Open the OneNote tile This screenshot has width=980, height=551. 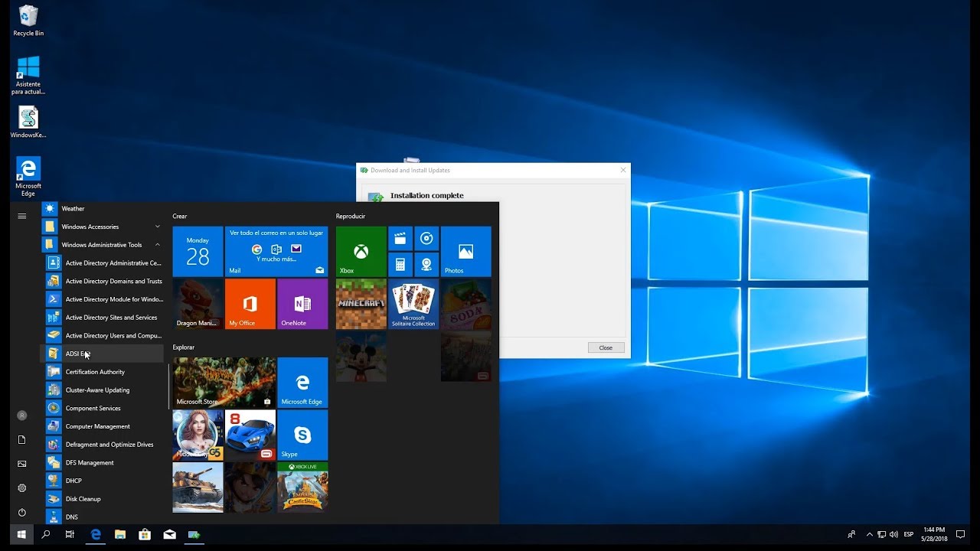point(302,304)
